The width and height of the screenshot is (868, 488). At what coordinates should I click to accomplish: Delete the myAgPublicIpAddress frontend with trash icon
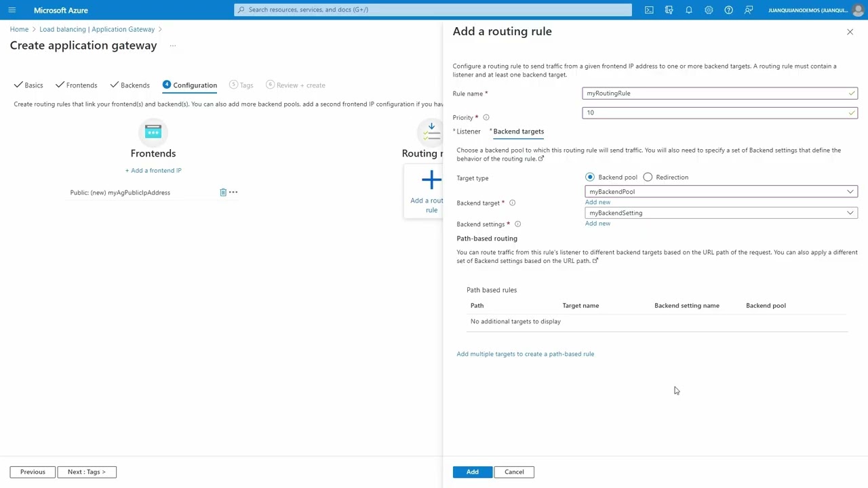coord(223,192)
